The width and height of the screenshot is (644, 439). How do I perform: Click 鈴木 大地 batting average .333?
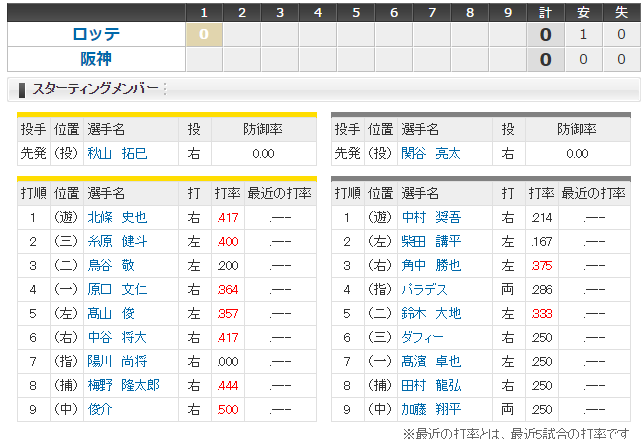pyautogui.click(x=542, y=313)
